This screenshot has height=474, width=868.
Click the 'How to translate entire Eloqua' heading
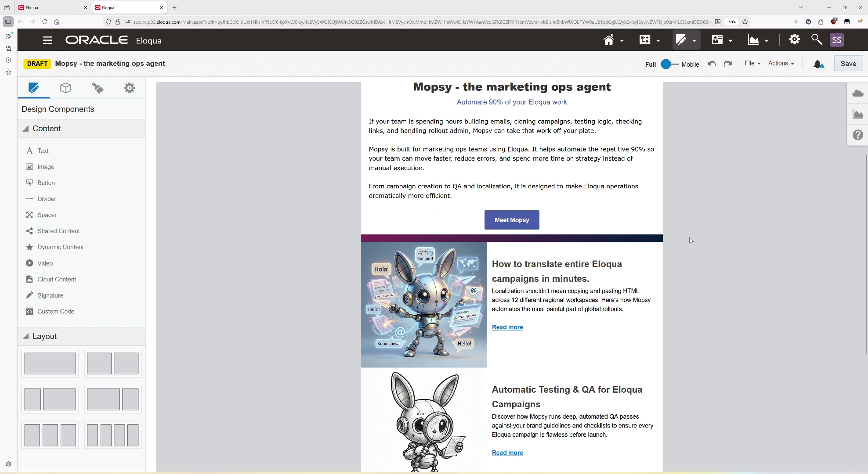tap(557, 271)
